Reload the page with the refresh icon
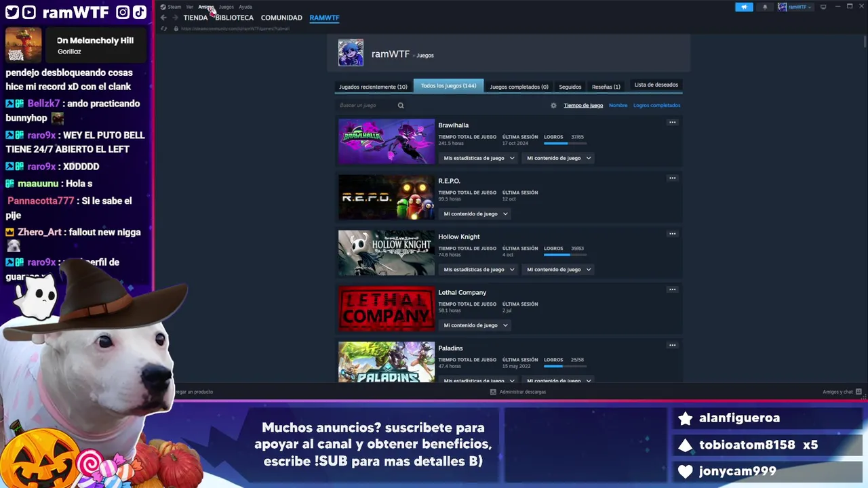The width and height of the screenshot is (868, 488). [163, 28]
